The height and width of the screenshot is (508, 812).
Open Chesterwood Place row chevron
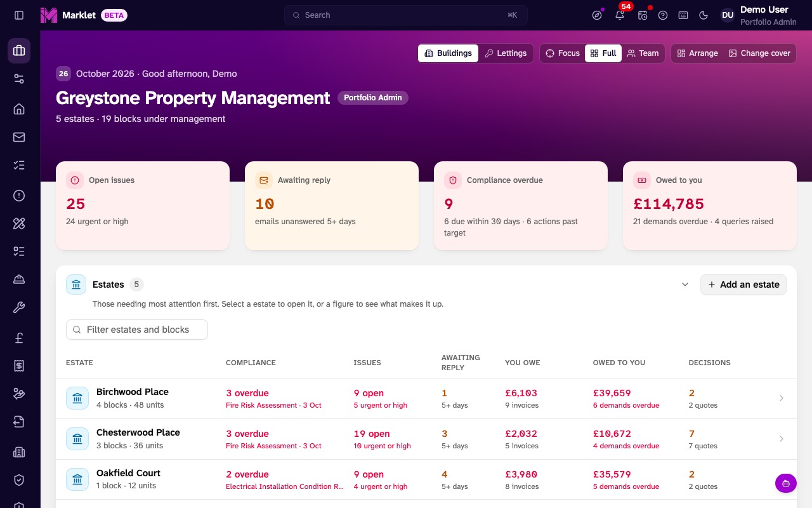coord(782,439)
